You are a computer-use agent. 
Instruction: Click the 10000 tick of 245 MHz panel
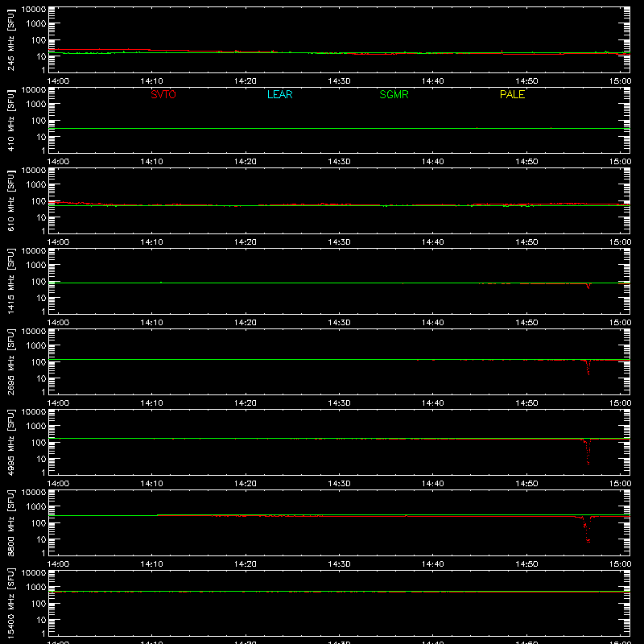coord(34,10)
